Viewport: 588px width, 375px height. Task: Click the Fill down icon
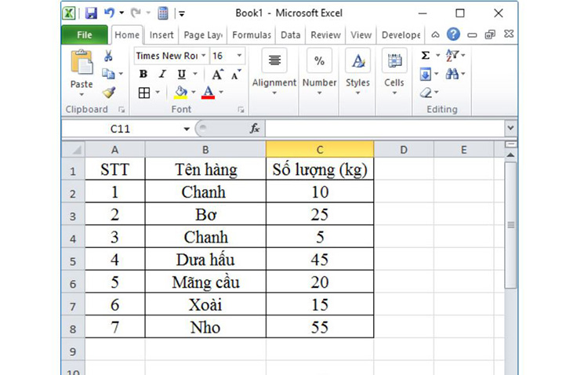click(x=425, y=74)
